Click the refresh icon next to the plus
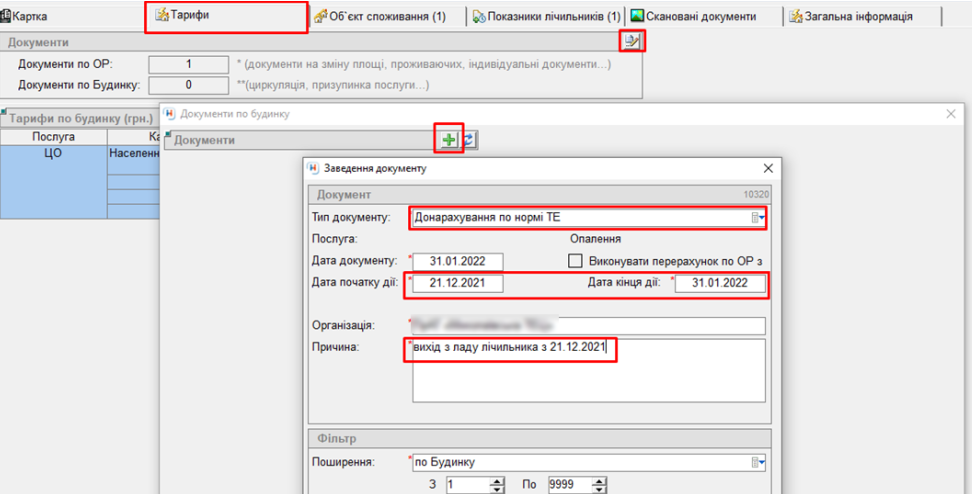 [x=468, y=140]
